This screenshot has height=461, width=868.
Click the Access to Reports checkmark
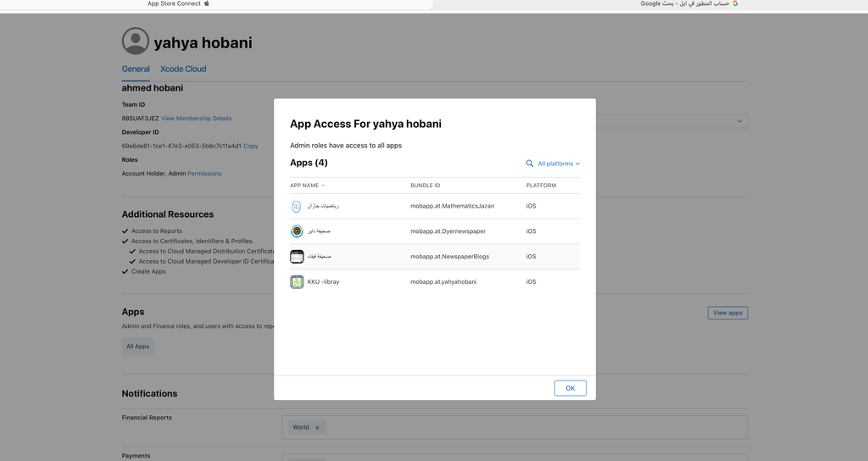pyautogui.click(x=125, y=231)
